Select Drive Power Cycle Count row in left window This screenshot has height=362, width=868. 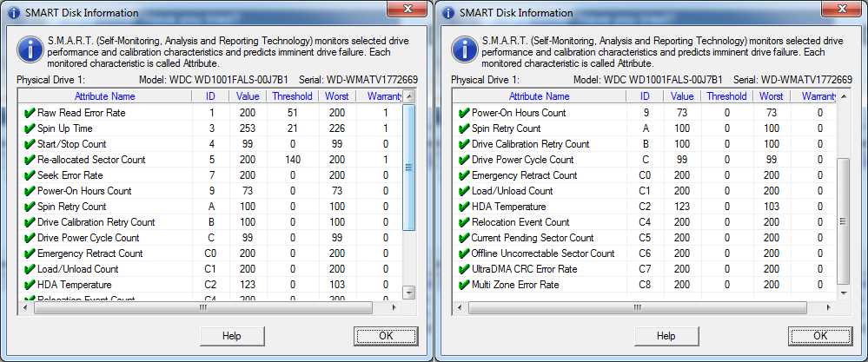211,238
